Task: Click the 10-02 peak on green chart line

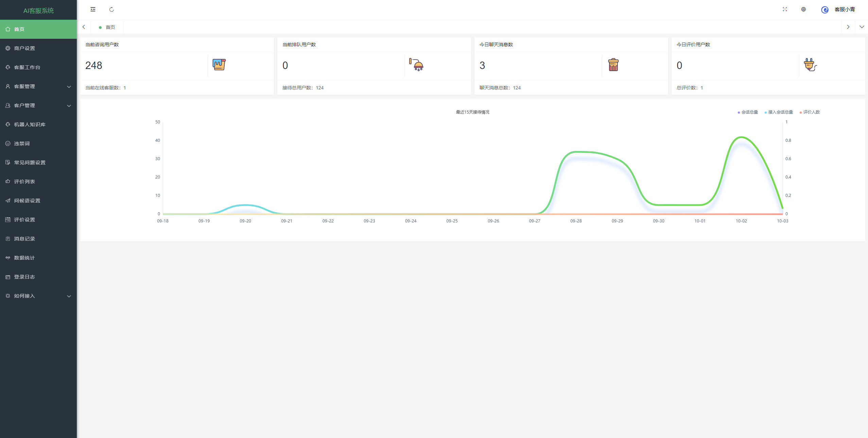Action: tap(741, 137)
